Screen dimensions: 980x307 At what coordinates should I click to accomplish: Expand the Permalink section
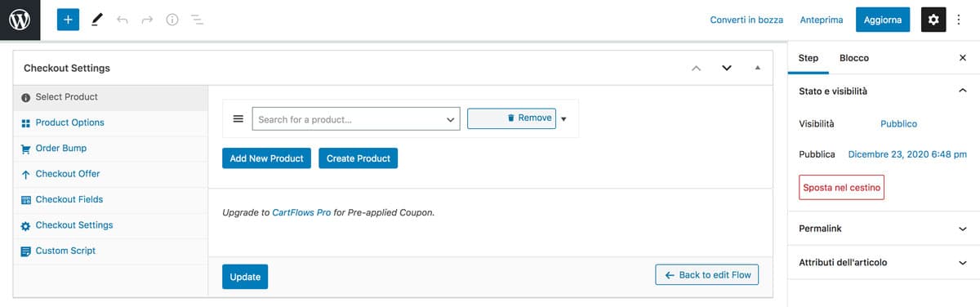coord(884,229)
